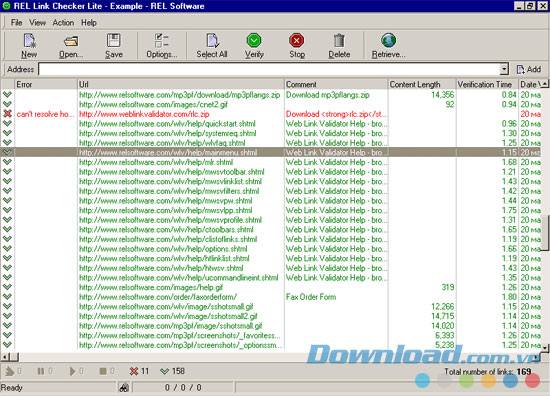
Task: Select the wlv/help/ctoolbars.shtml URL
Action: 166,229
